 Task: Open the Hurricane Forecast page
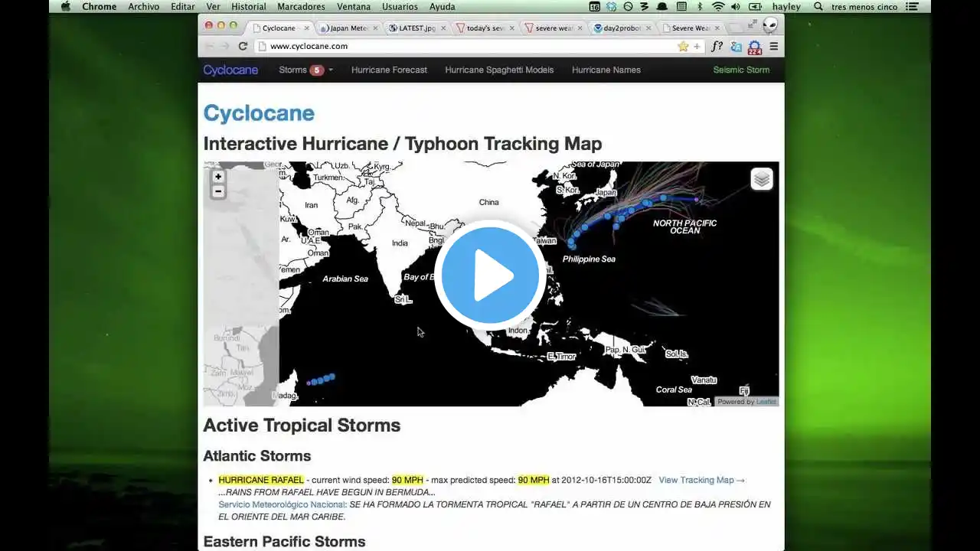tap(389, 70)
